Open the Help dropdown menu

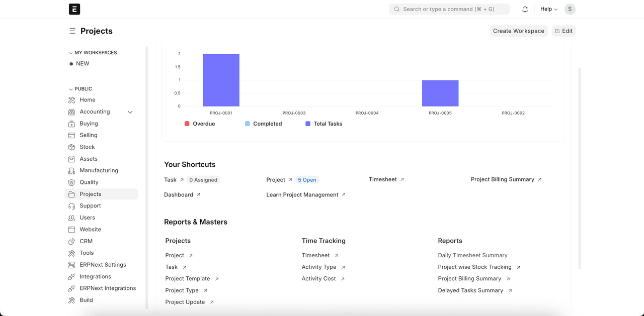click(548, 9)
